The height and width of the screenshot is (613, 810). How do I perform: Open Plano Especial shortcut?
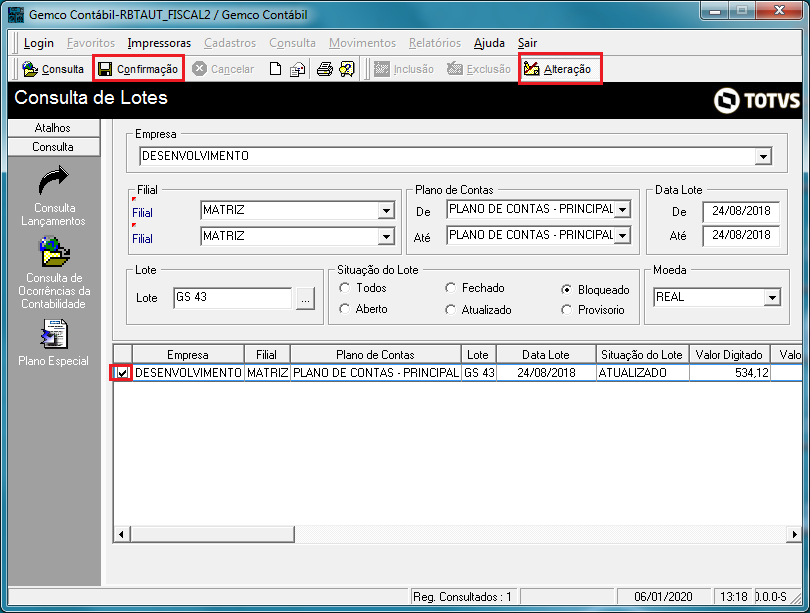click(x=54, y=343)
